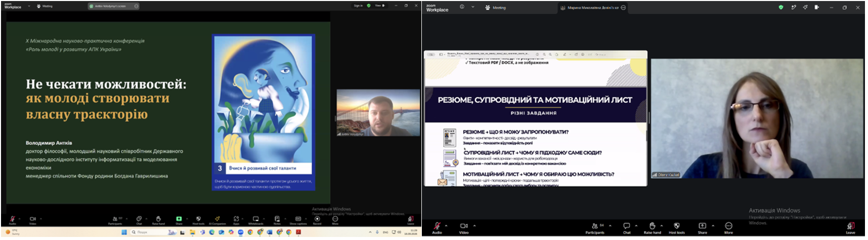The image size is (868, 240).
Task: Click the Sign in link
Action: [x=358, y=6]
